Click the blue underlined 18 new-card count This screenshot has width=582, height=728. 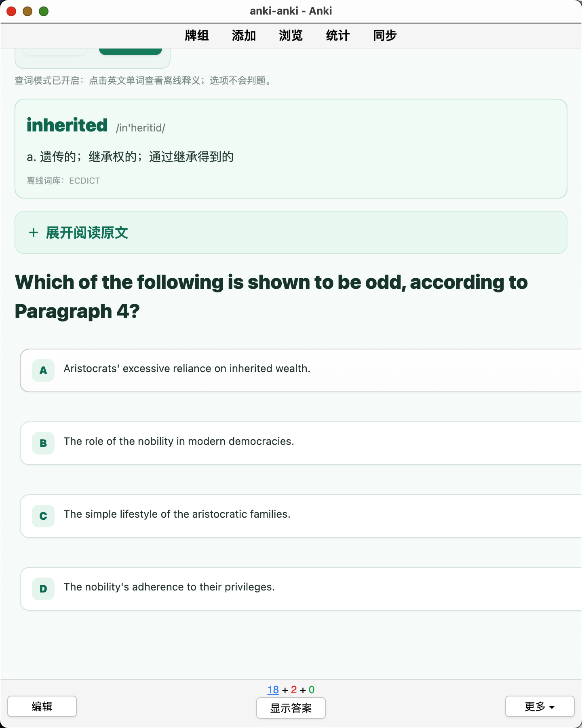tap(273, 690)
